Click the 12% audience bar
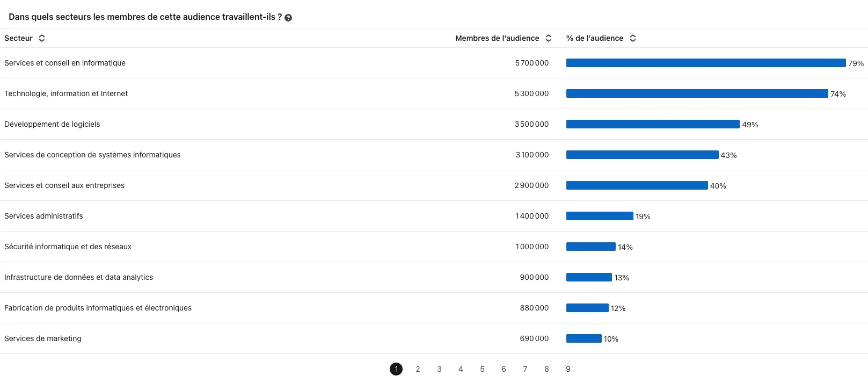The image size is (868, 383). pos(587,308)
